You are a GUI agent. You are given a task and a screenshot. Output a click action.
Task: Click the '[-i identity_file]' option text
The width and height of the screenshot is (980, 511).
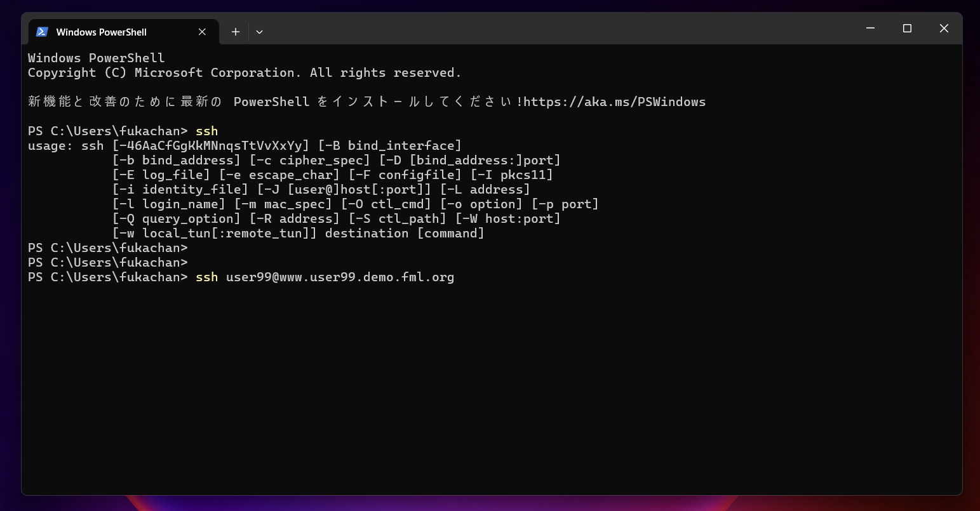[180, 189]
